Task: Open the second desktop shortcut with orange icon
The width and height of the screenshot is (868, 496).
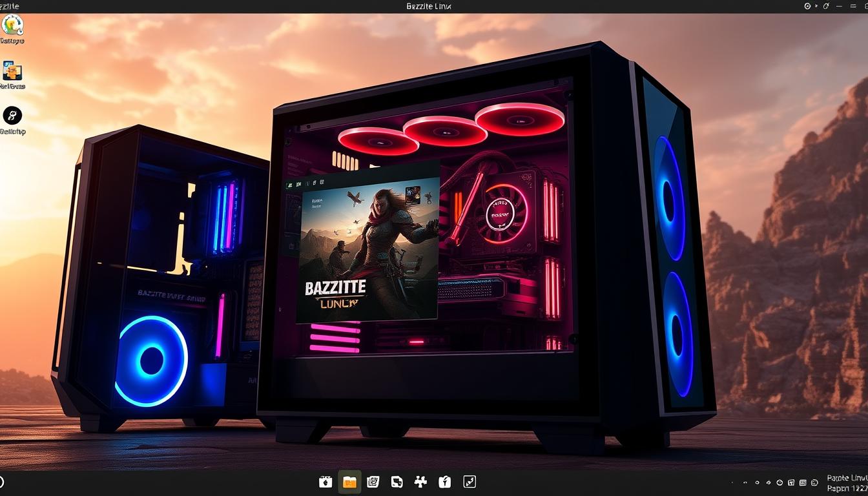Action: pos(12,71)
